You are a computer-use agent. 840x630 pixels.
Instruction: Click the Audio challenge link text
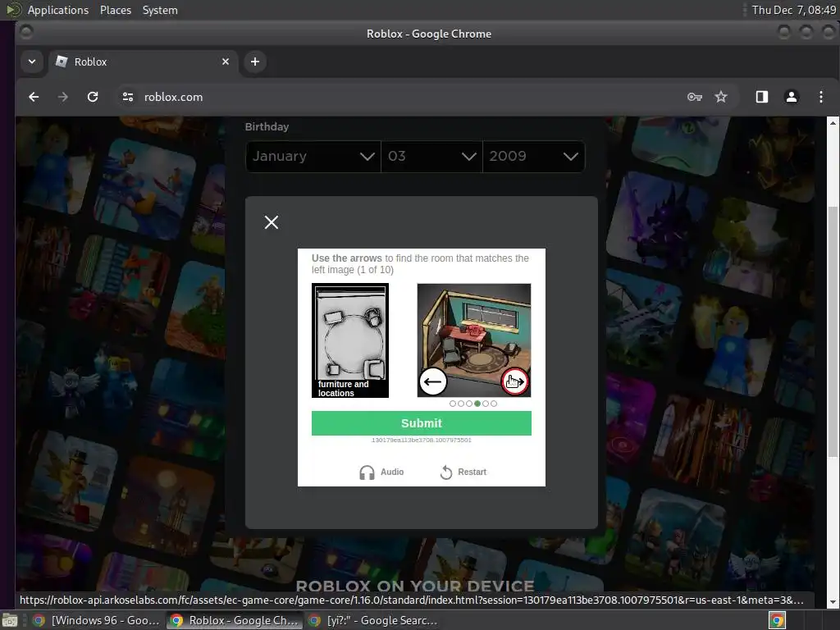pos(392,472)
